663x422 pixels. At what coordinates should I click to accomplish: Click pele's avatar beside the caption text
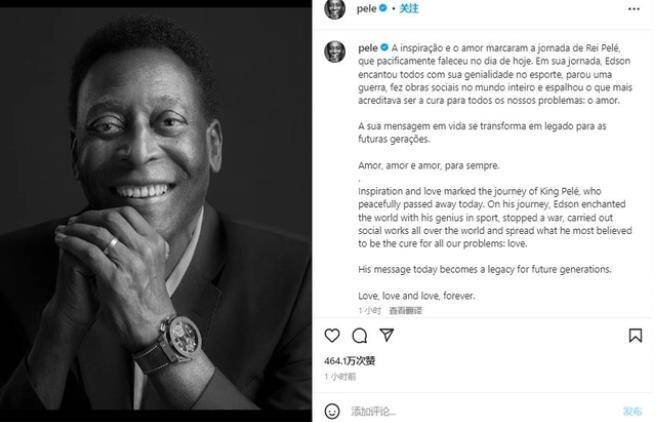coord(336,51)
